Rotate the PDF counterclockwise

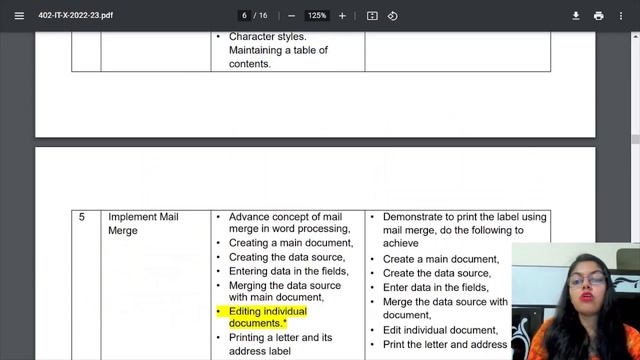[x=392, y=16]
